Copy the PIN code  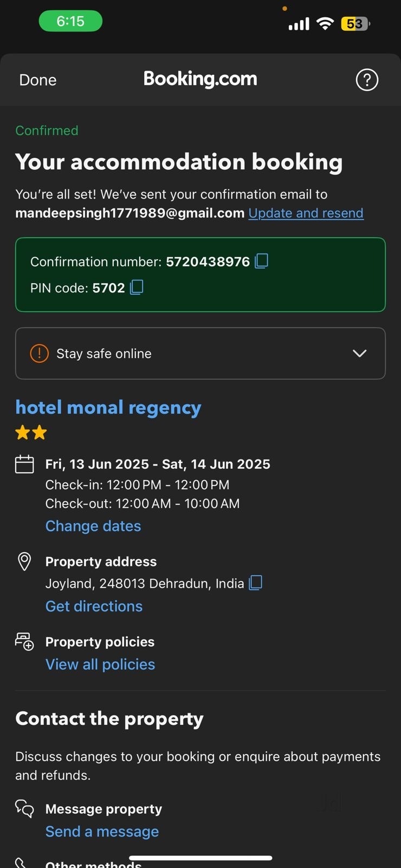(x=137, y=287)
